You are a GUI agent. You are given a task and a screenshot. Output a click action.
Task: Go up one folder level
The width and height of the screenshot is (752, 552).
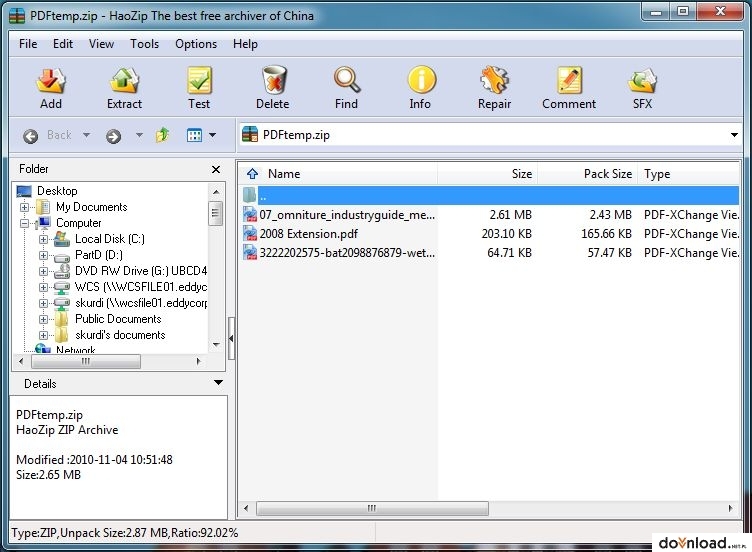(163, 135)
